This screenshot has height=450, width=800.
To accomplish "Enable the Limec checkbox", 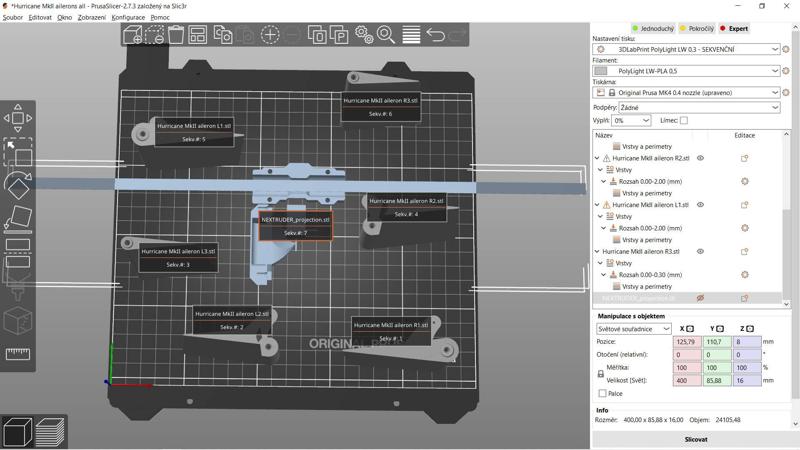I will coord(684,120).
